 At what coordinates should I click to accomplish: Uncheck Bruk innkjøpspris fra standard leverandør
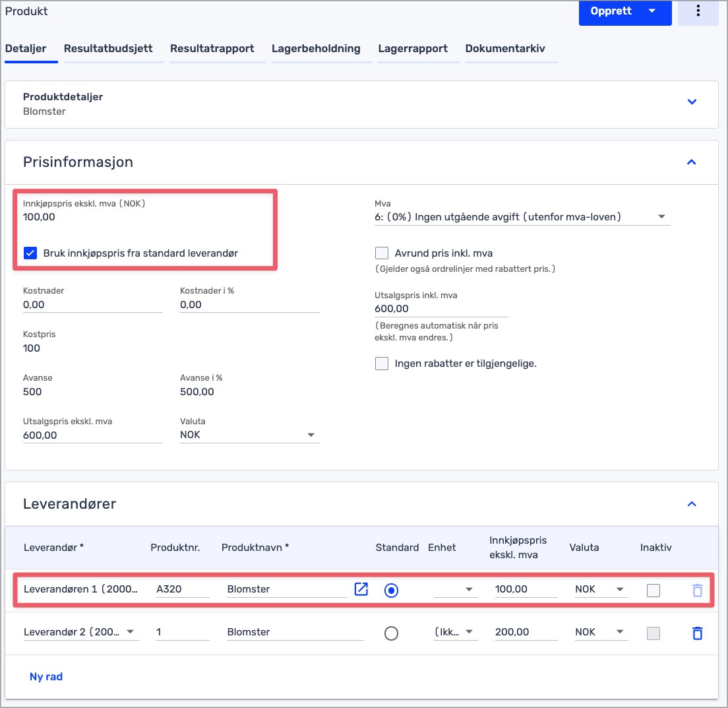click(x=30, y=253)
